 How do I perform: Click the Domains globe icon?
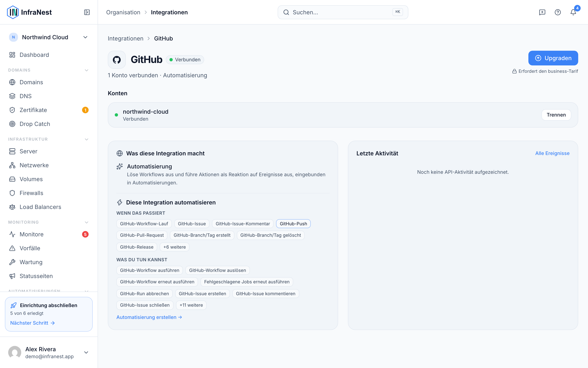(x=12, y=82)
